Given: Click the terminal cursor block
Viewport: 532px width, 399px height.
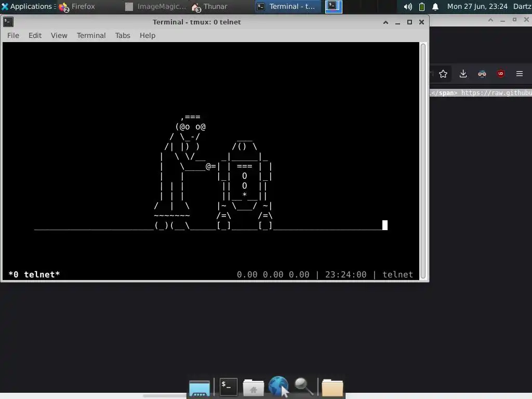Looking at the screenshot, I should 385,225.
